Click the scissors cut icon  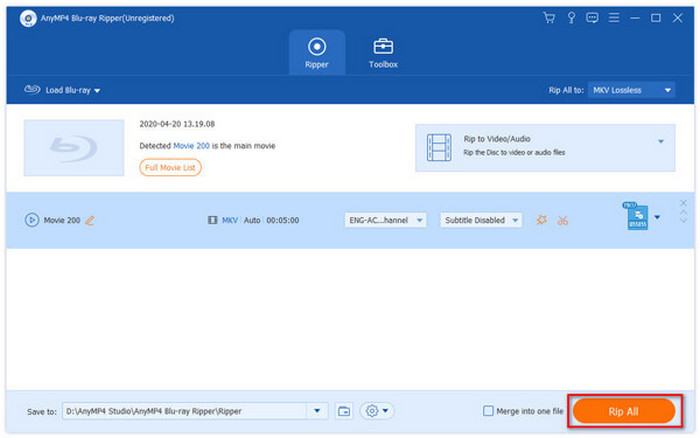point(563,219)
